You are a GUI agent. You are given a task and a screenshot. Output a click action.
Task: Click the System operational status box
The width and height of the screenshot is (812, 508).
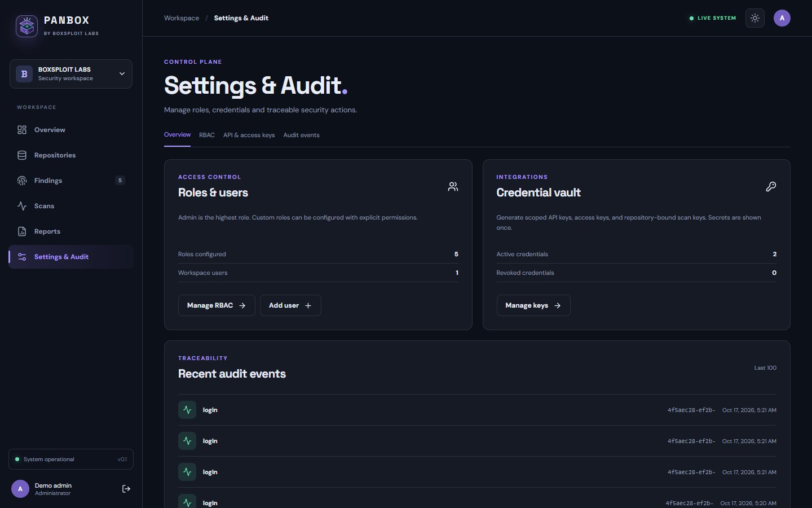[71, 459]
